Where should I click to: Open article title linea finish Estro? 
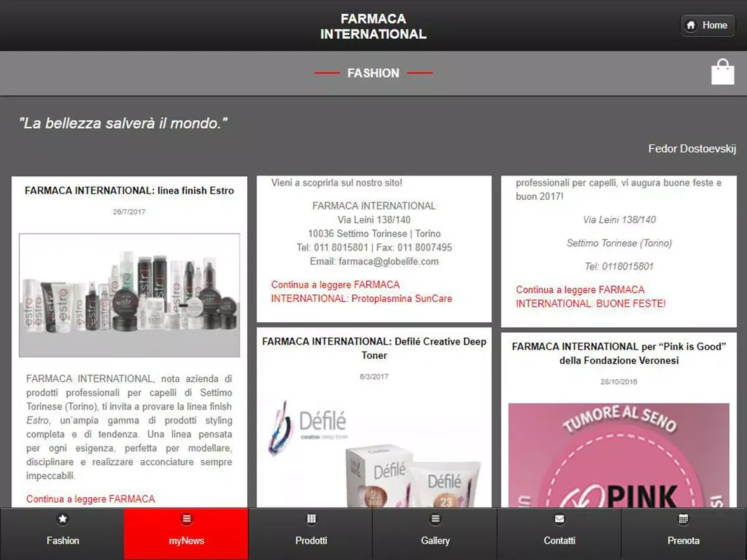[129, 191]
